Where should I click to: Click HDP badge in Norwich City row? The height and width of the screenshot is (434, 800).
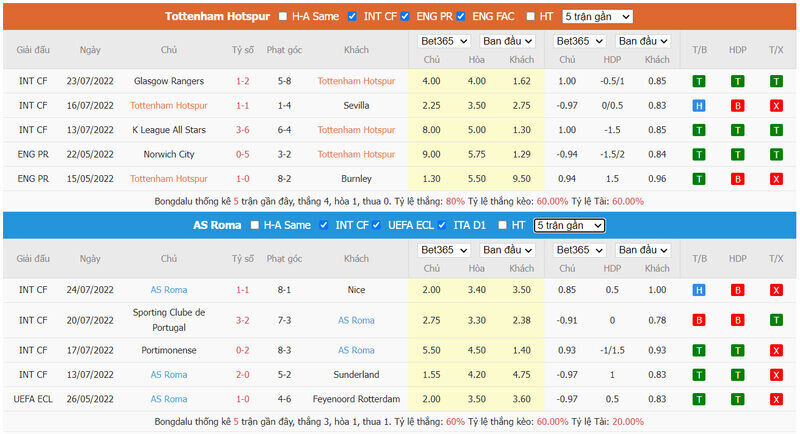pyautogui.click(x=737, y=155)
